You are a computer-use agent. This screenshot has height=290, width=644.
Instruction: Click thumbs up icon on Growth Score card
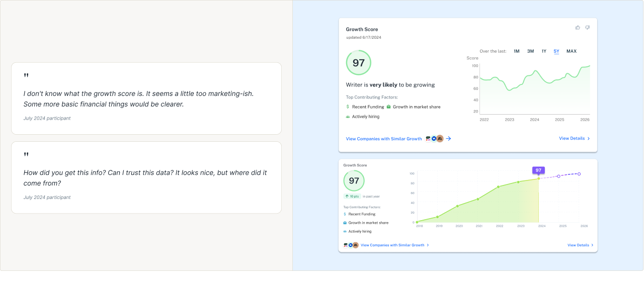(578, 28)
